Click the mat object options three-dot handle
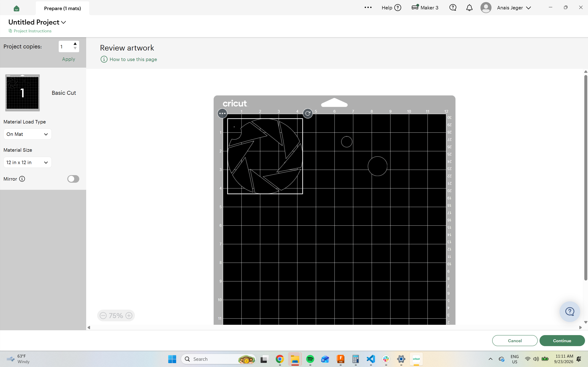The height and width of the screenshot is (367, 588). pos(222,113)
